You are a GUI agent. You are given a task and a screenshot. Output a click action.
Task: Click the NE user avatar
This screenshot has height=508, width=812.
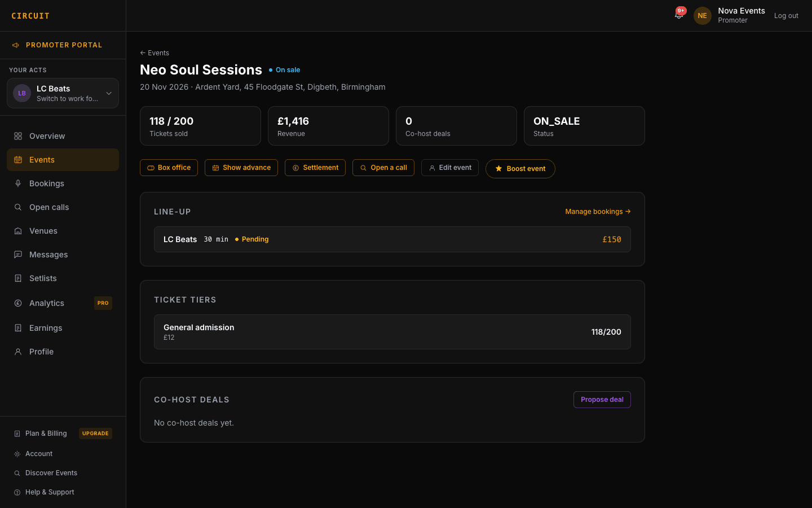coord(702,16)
